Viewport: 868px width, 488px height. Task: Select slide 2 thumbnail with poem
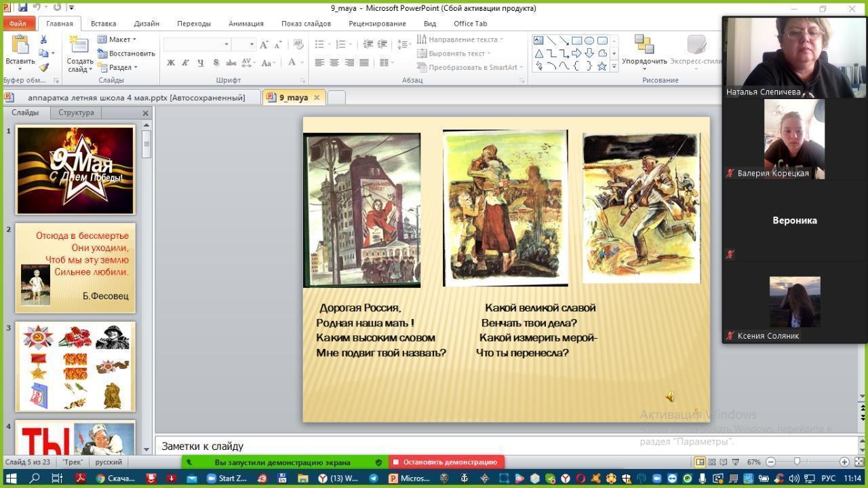(75, 268)
